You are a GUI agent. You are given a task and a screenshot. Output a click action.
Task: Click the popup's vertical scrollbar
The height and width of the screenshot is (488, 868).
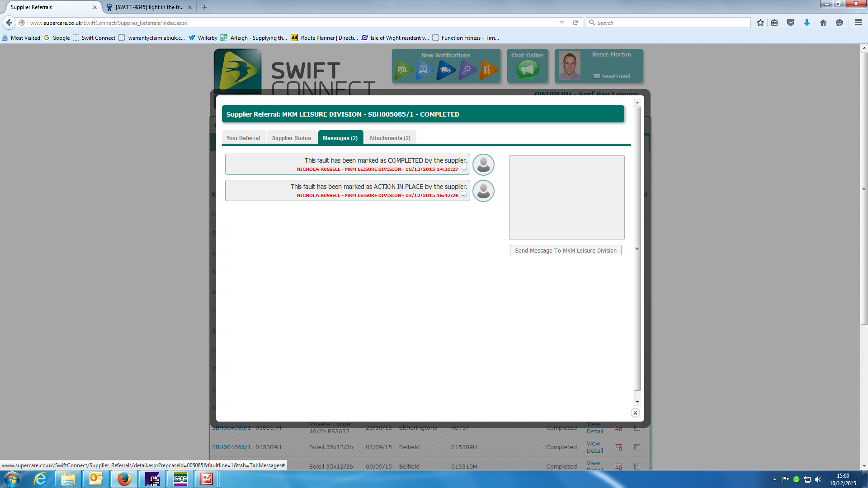[x=637, y=249]
